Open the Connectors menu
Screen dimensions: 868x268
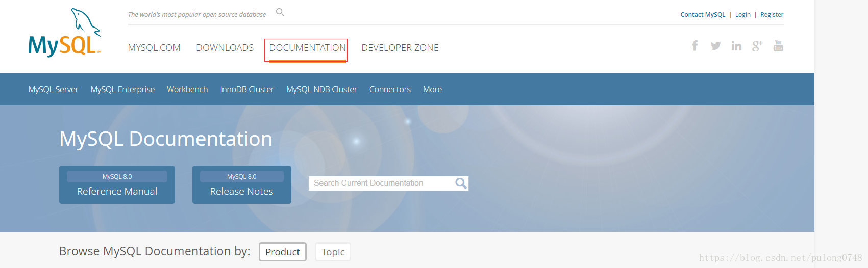tap(390, 89)
